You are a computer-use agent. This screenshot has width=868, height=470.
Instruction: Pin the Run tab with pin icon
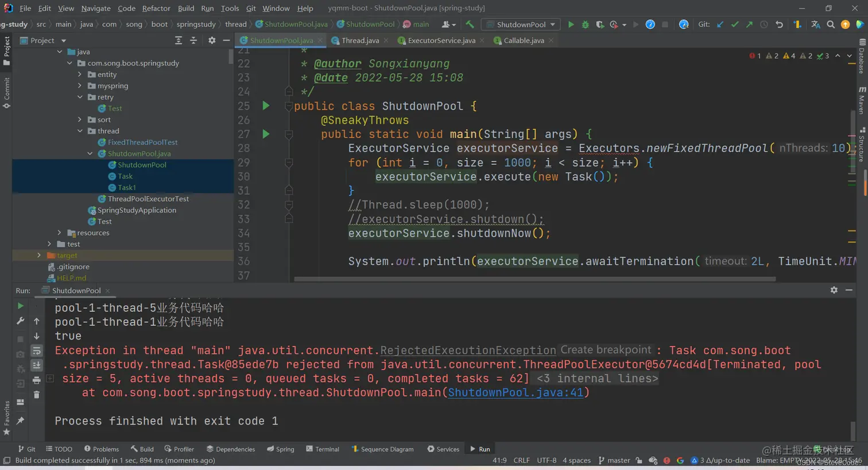pos(20,421)
